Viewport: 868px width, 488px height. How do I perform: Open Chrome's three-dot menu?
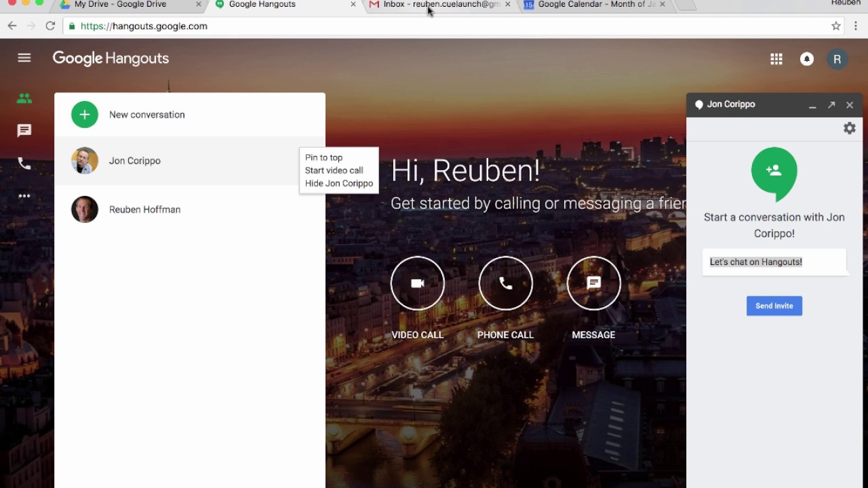[856, 26]
